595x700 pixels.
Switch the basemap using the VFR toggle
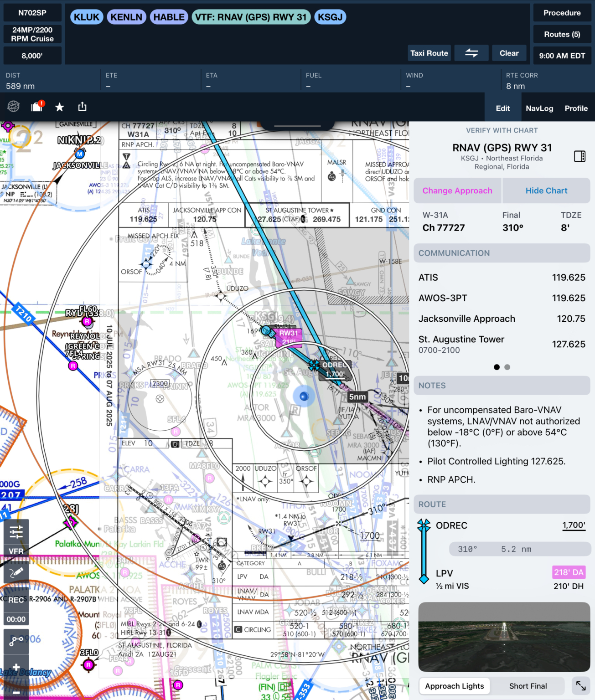click(x=16, y=551)
